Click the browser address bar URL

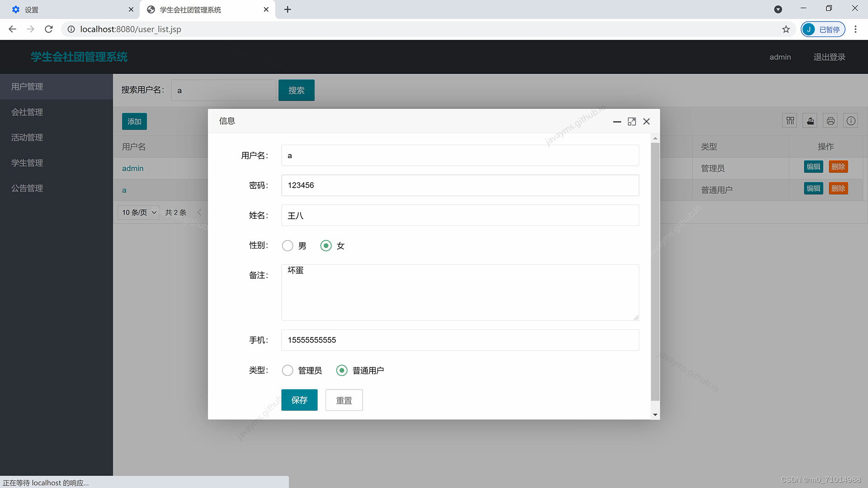[131, 29]
